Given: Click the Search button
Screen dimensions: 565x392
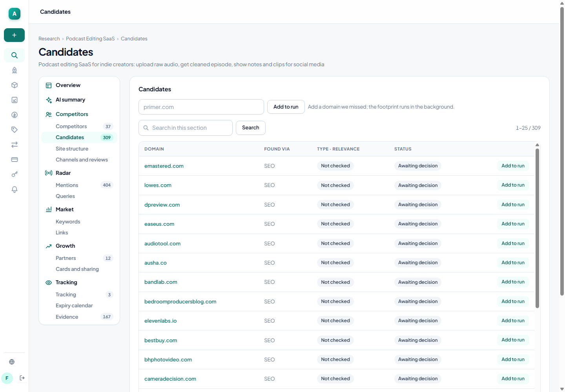Looking at the screenshot, I should (251, 128).
